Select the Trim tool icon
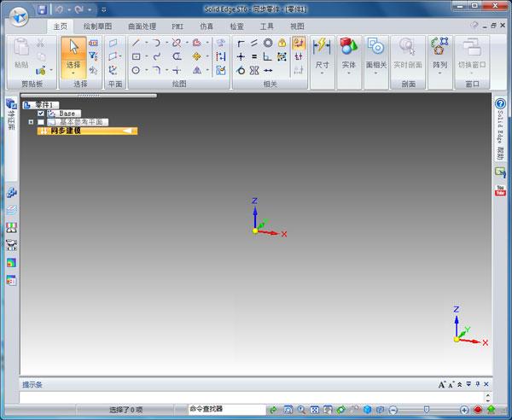The height and width of the screenshot is (420, 512). coord(177,43)
